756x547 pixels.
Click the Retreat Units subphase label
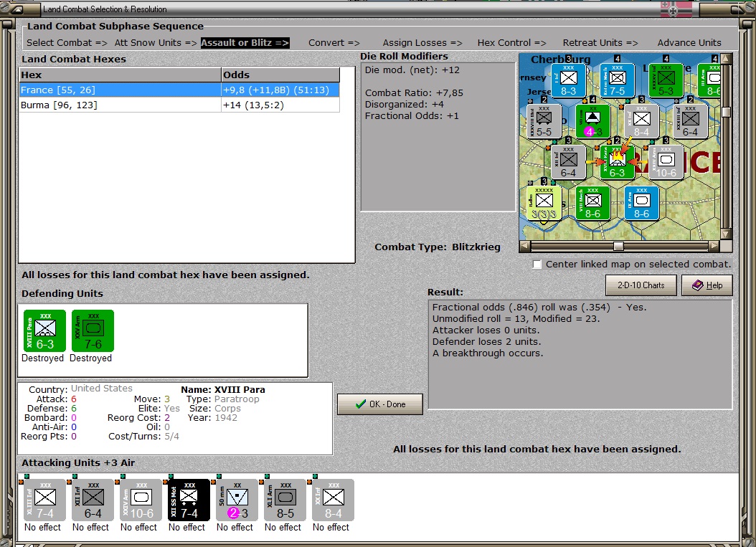[600, 43]
